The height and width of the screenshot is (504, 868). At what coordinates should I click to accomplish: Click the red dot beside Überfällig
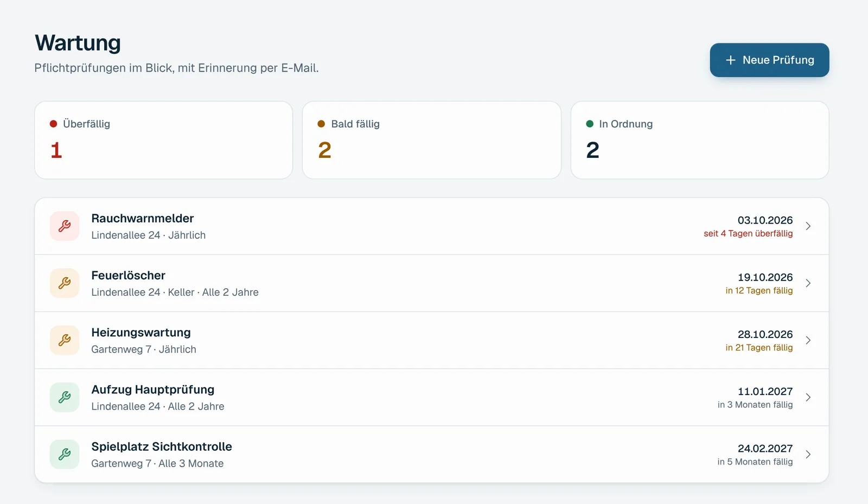click(53, 124)
